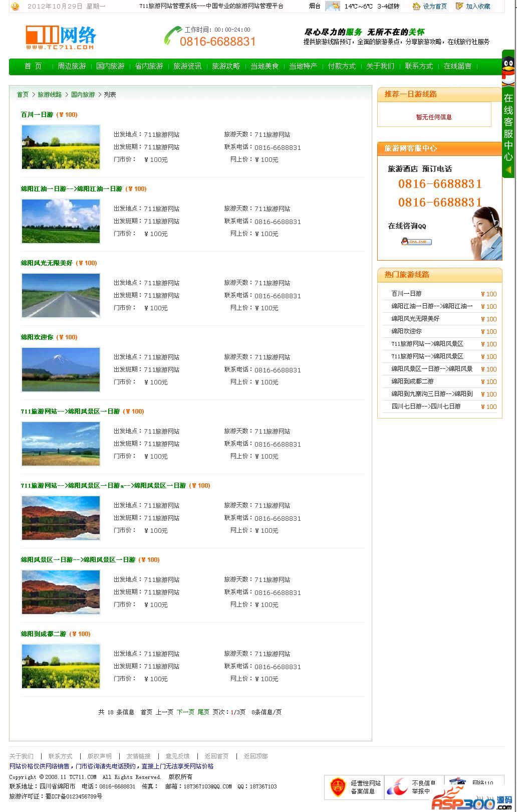This screenshot has width=517, height=812.
Task: Click footer 联系方式 link
Action: coord(60,756)
